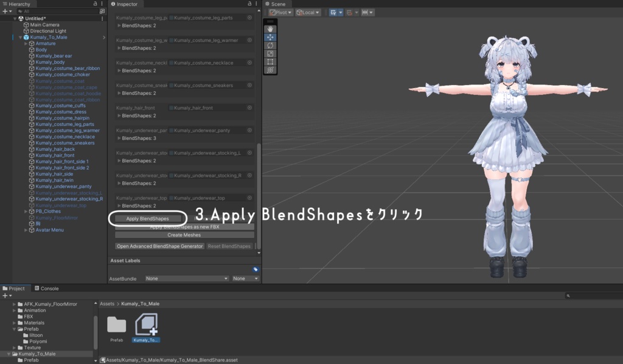Open the Project tab

pyautogui.click(x=14, y=289)
